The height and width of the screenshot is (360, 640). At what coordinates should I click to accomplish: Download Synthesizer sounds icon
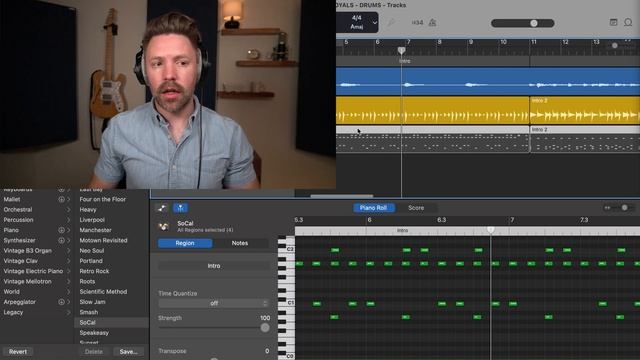coord(61,240)
